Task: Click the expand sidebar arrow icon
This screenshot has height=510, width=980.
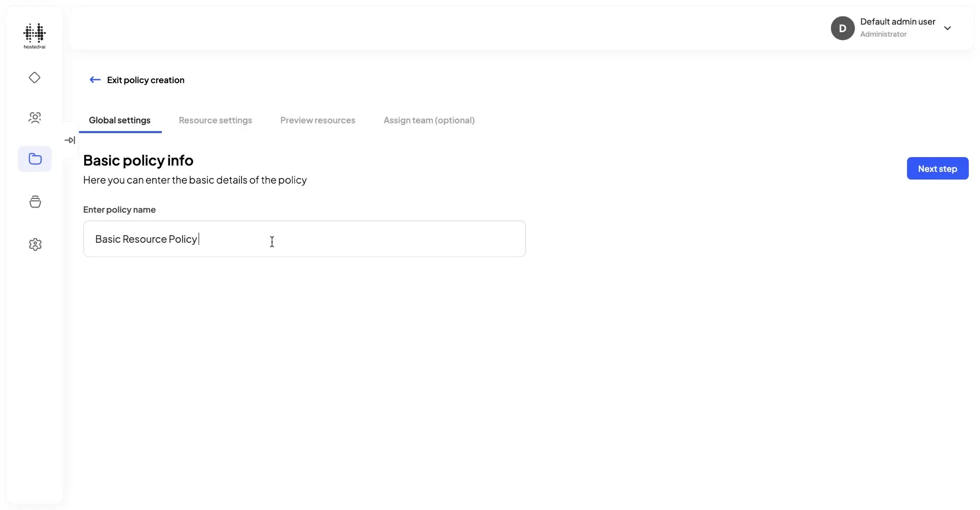Action: tap(70, 140)
